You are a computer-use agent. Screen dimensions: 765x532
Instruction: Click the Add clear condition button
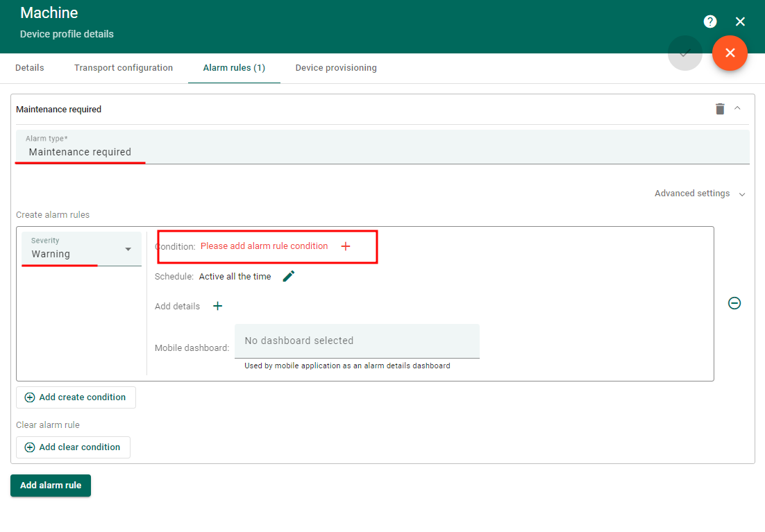[73, 447]
